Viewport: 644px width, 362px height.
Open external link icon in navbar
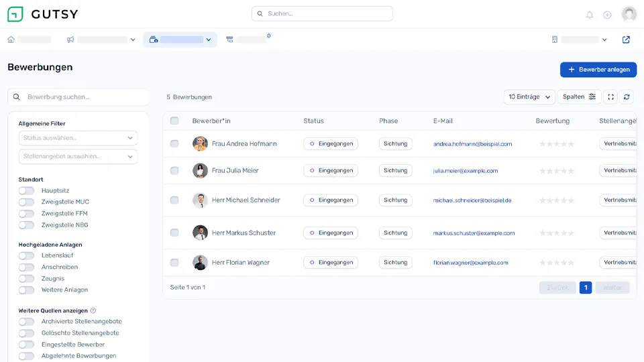(626, 40)
